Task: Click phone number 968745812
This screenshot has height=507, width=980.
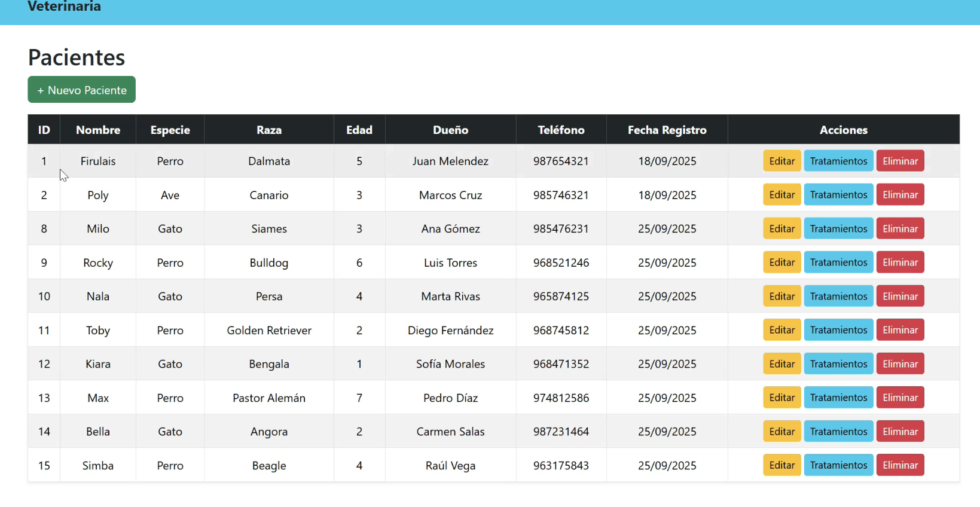Action: [x=561, y=330]
